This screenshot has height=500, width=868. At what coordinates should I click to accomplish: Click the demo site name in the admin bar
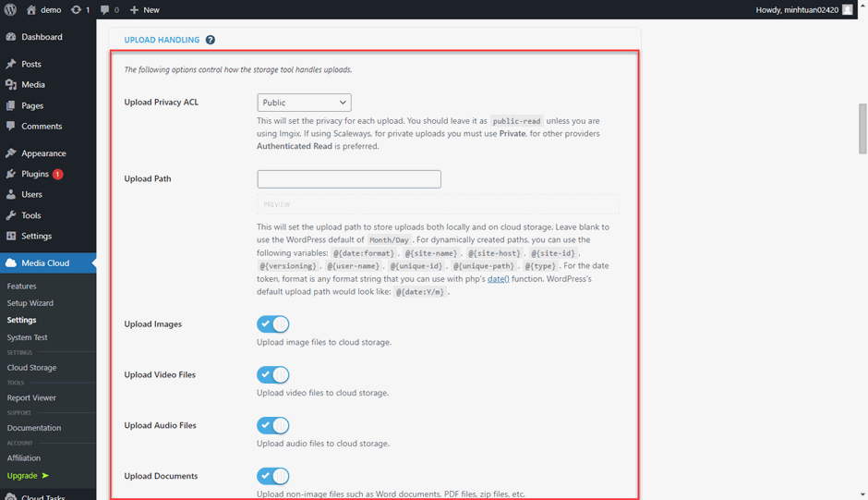click(51, 10)
